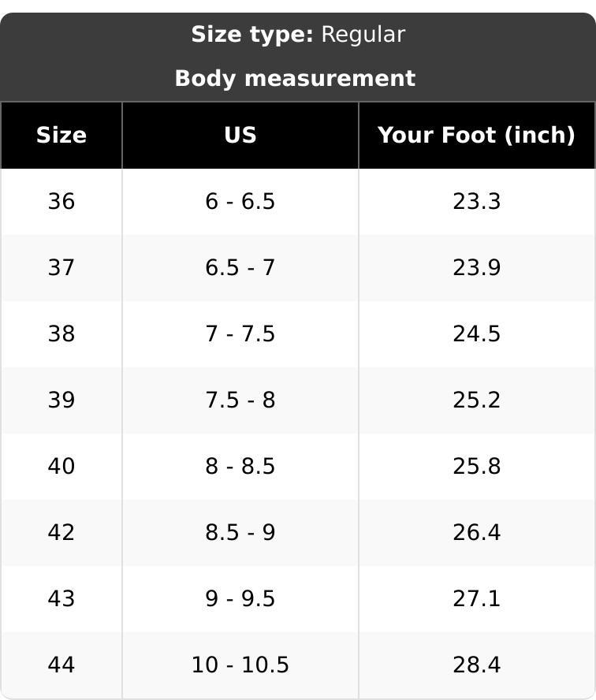Viewport: 596px width, 700px height.
Task: Select size 43 cell
Action: pos(61,598)
